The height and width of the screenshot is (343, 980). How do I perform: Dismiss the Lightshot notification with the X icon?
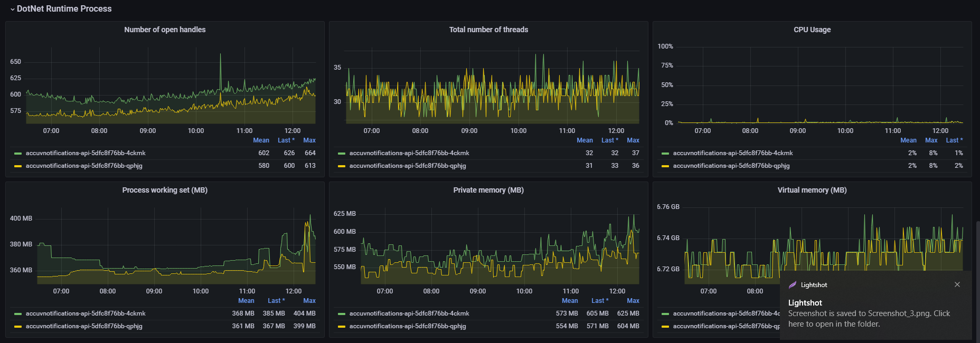point(957,284)
